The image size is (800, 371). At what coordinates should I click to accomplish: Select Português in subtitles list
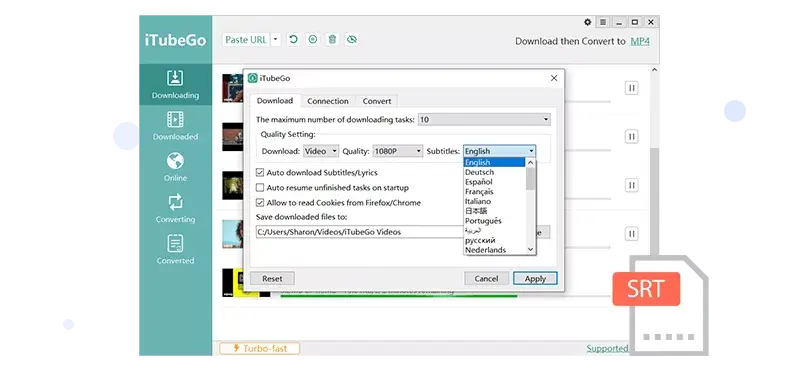pos(494,220)
